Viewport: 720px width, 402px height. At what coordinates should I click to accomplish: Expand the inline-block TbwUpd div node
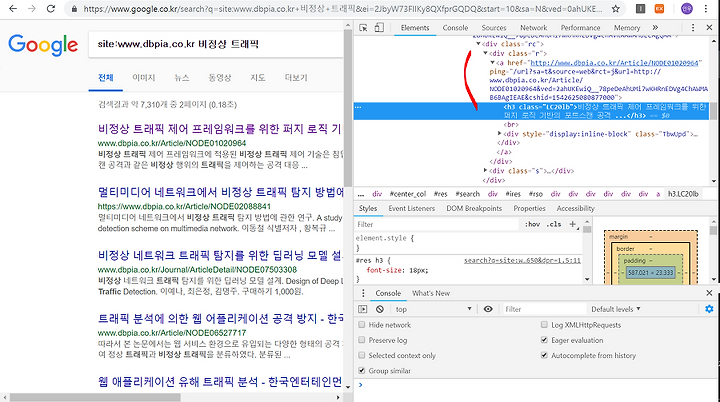coord(500,134)
